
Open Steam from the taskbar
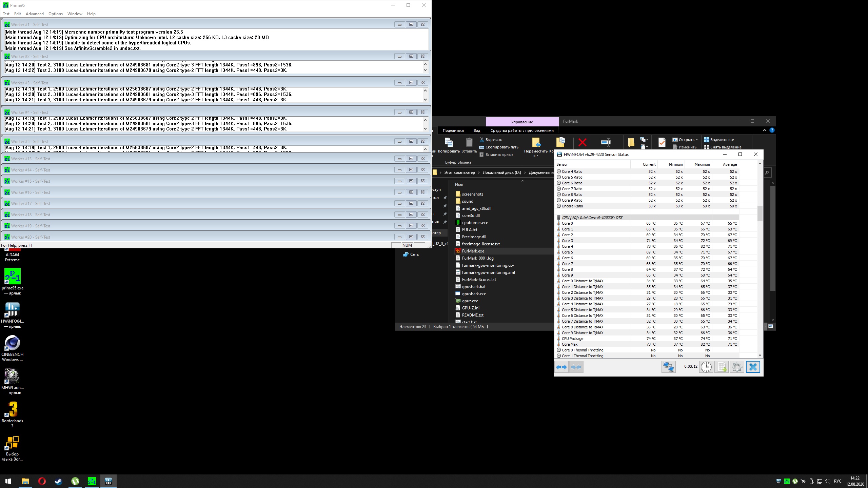(x=58, y=481)
